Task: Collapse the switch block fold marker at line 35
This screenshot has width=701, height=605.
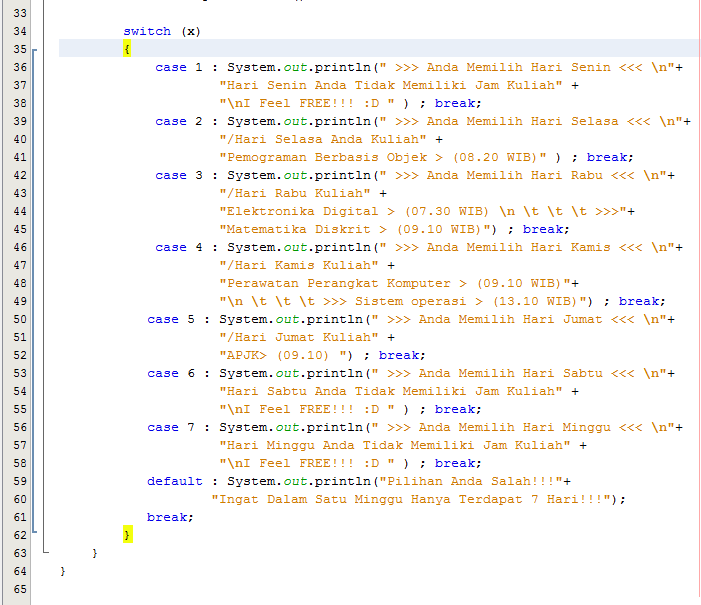Action: 35,50
